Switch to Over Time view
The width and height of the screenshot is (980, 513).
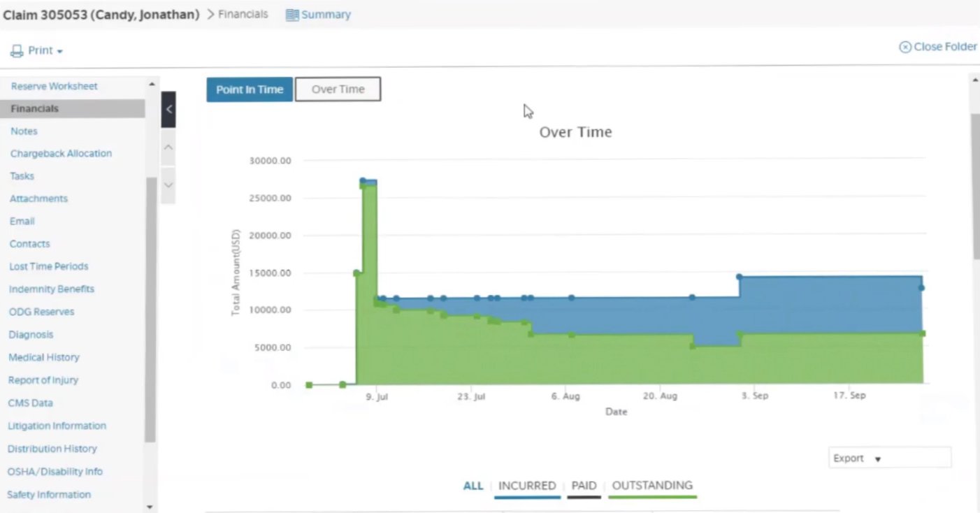(338, 89)
